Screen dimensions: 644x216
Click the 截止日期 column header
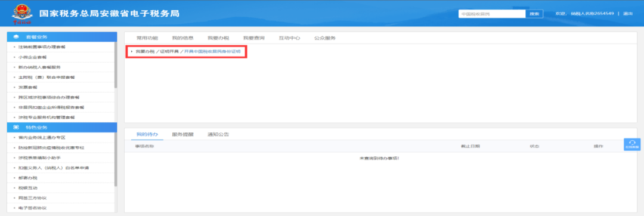(470, 146)
